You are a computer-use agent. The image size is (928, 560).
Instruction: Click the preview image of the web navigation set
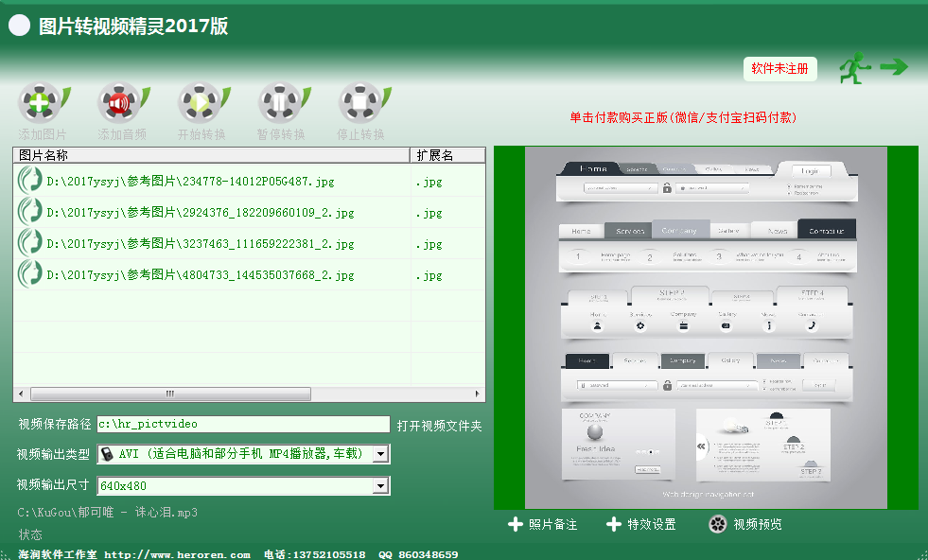point(706,327)
